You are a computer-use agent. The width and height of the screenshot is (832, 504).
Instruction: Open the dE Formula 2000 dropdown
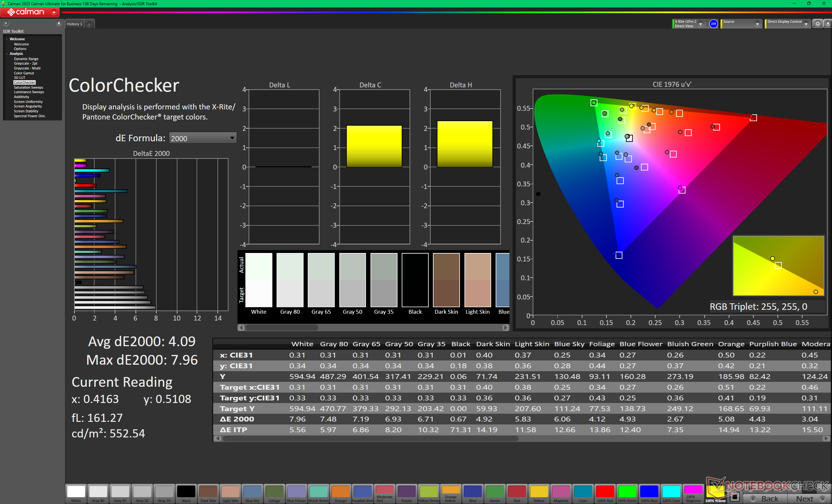(x=202, y=138)
